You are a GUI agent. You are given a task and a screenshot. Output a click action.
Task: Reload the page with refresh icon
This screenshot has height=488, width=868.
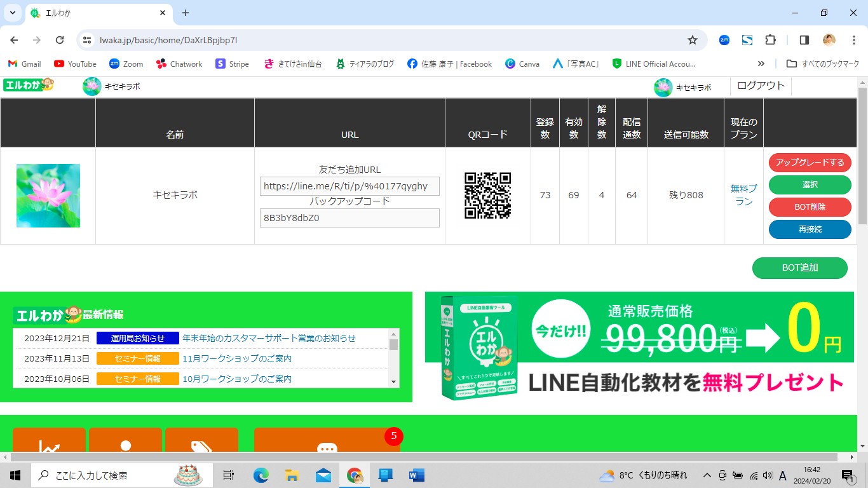[60, 40]
